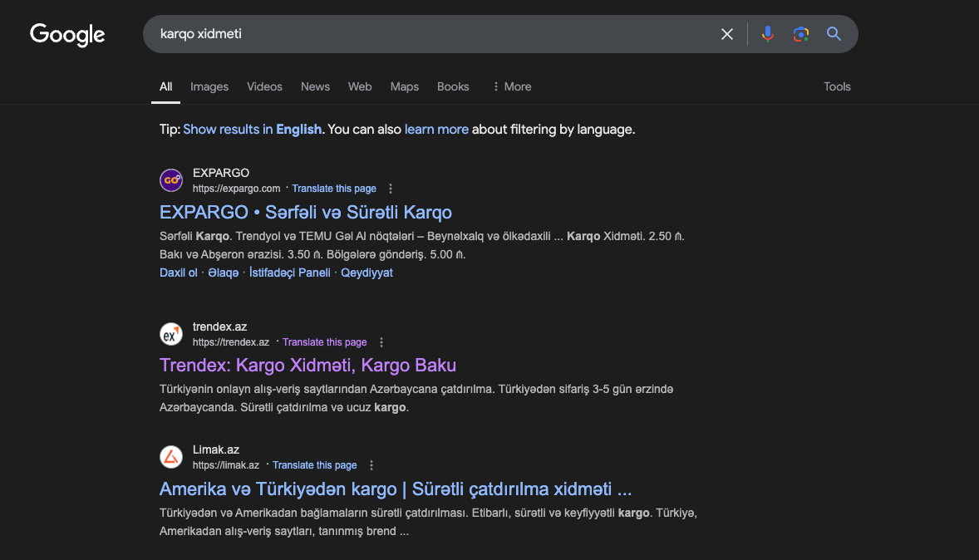Screen dimensions: 979x560
Task: Open the 'Əlaqə' sitelink
Action: 223,273
